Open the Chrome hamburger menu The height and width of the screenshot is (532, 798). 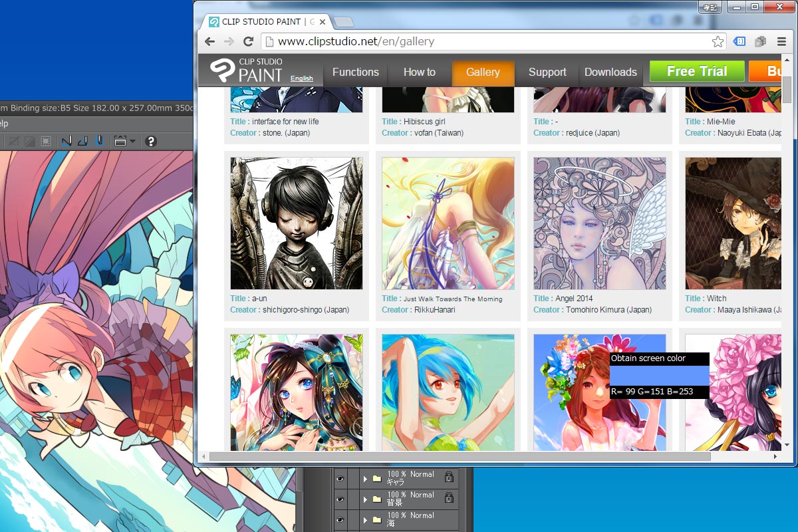[x=781, y=42]
